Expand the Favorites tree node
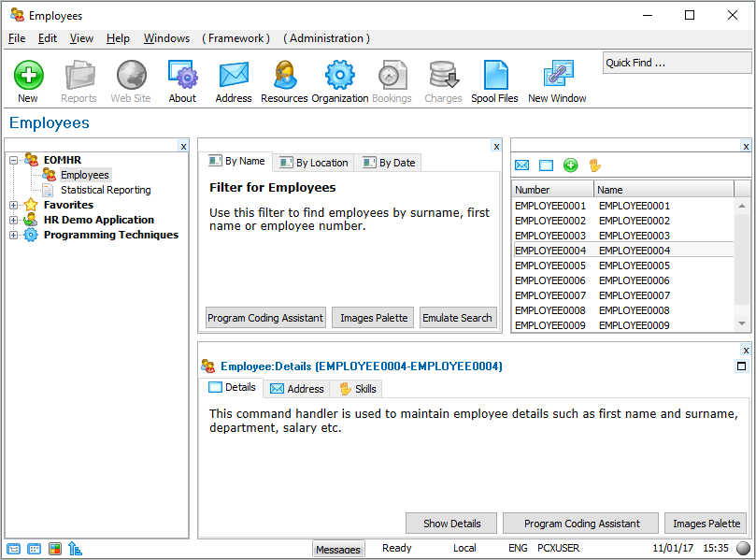 pos(14,205)
